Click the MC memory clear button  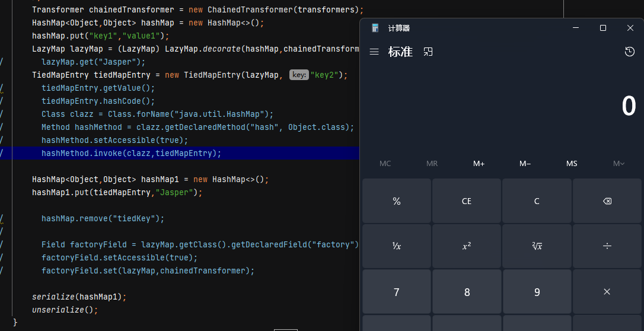point(385,164)
